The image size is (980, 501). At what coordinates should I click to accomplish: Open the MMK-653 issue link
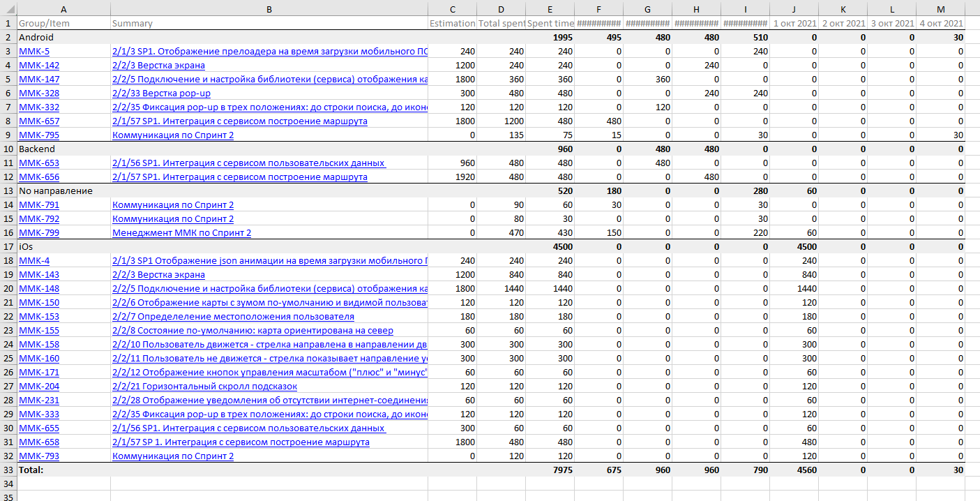(x=38, y=163)
